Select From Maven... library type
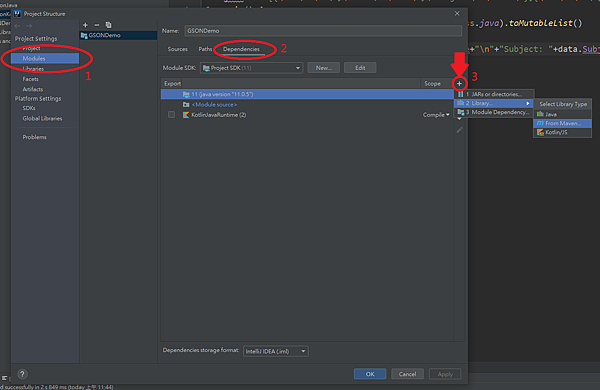600x390 pixels. (x=562, y=123)
